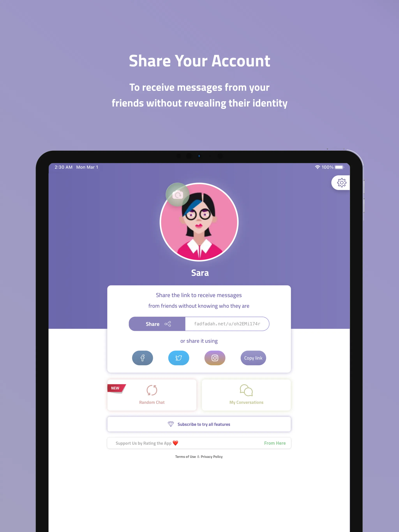Open app Settings gear icon
This screenshot has width=399, height=532.
tap(341, 182)
